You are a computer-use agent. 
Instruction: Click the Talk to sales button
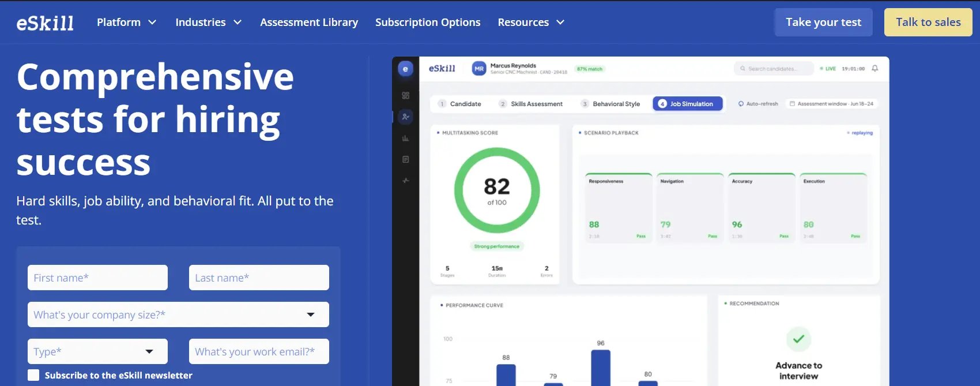[x=928, y=23]
